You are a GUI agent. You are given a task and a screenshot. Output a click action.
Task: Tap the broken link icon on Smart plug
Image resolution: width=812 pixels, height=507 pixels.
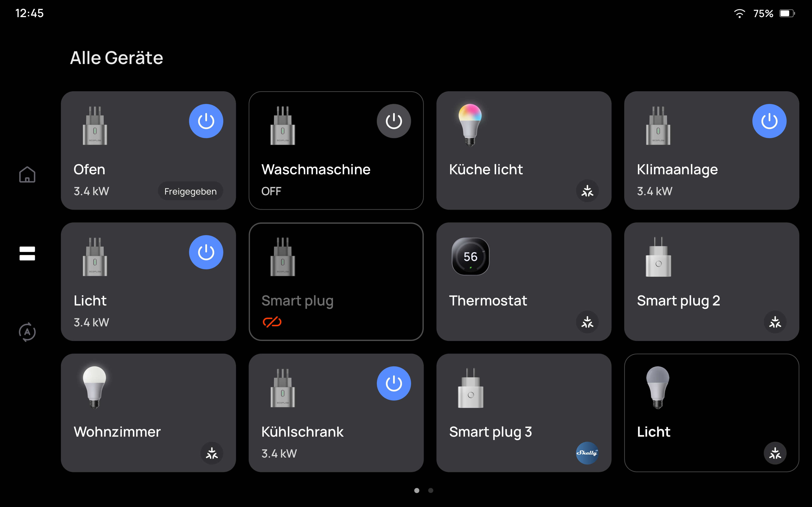coord(272,322)
